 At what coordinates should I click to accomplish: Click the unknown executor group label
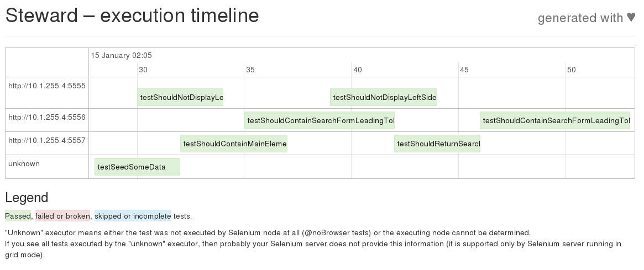click(x=24, y=163)
